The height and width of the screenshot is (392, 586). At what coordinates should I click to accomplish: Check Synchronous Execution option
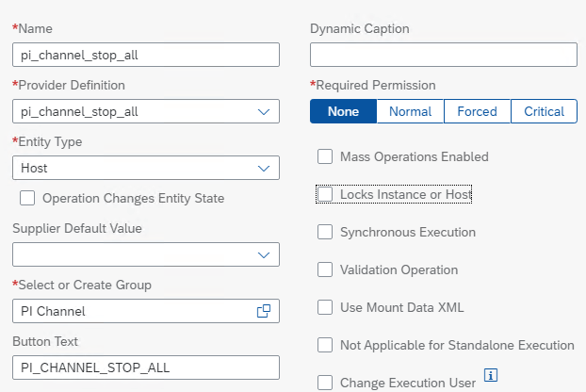coord(325,232)
